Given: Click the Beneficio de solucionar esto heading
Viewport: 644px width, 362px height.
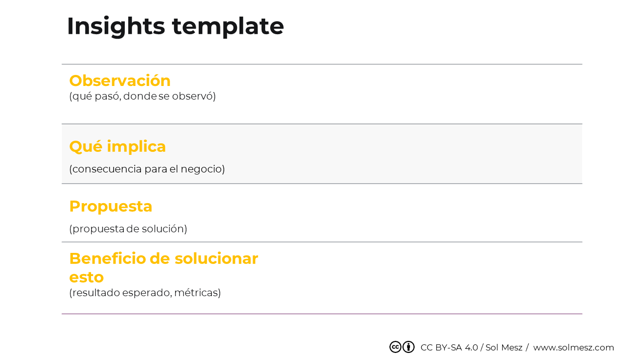Looking at the screenshot, I should [164, 267].
